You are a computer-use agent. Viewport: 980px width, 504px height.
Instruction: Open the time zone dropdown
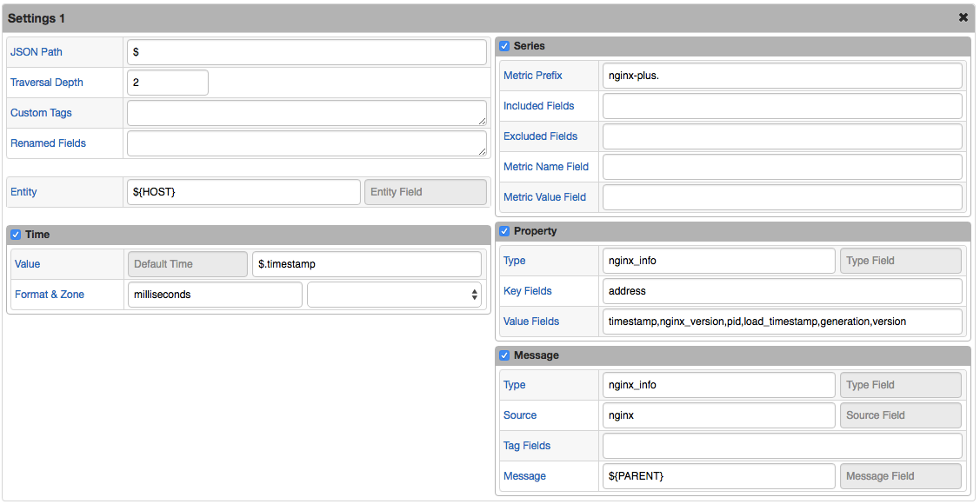pyautogui.click(x=395, y=295)
